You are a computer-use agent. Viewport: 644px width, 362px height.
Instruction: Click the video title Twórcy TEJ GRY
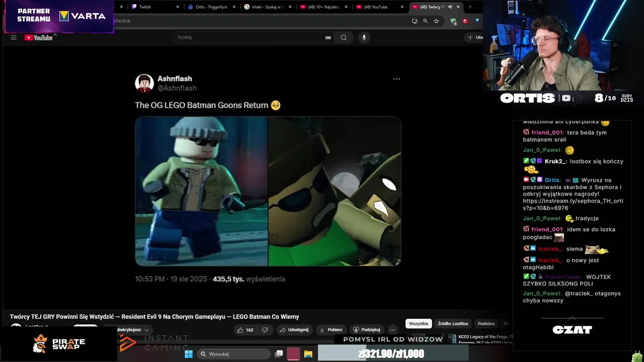(x=154, y=317)
